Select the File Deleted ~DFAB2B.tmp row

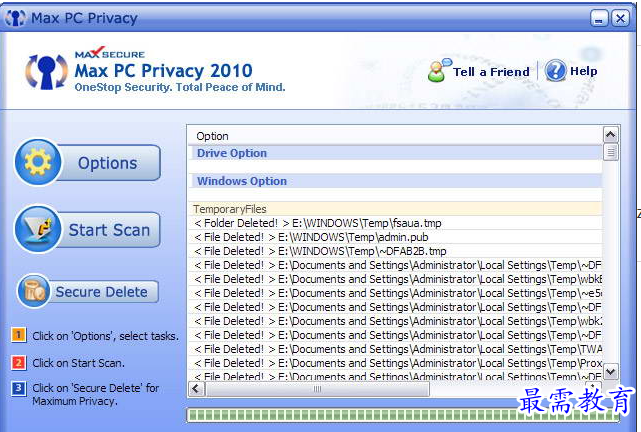pos(395,251)
